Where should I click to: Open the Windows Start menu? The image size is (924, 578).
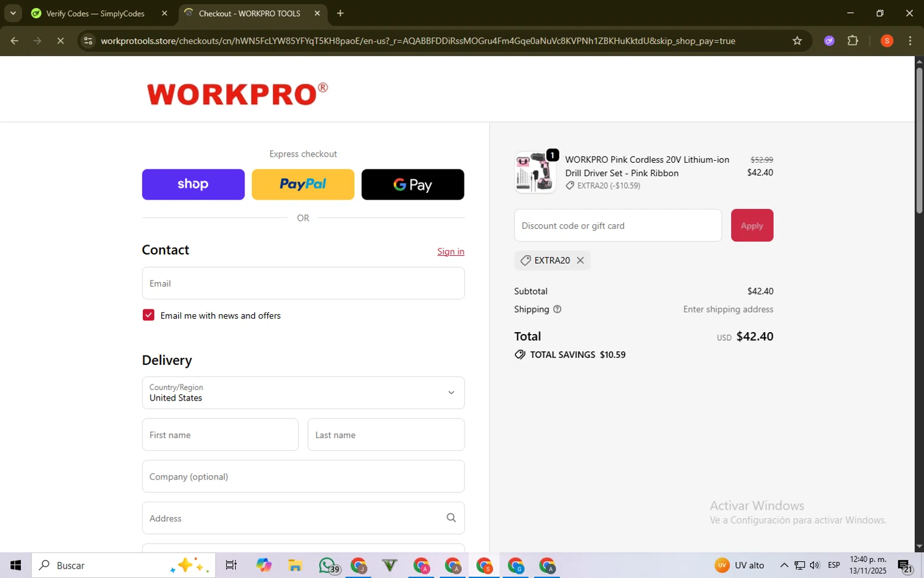point(15,565)
